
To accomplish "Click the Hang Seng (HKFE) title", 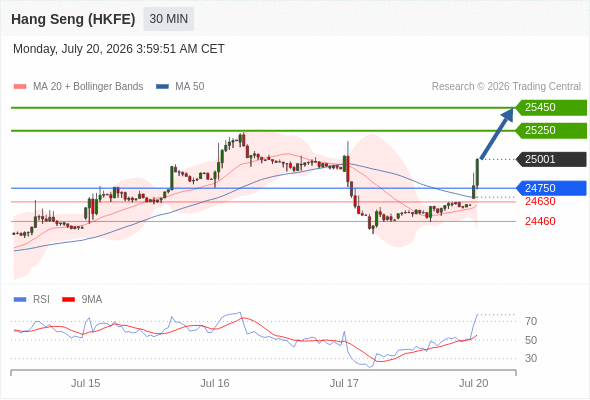I will [x=73, y=19].
